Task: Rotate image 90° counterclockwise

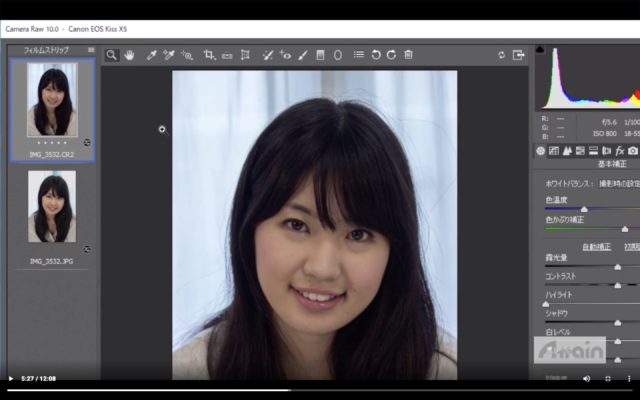Action: (x=376, y=55)
